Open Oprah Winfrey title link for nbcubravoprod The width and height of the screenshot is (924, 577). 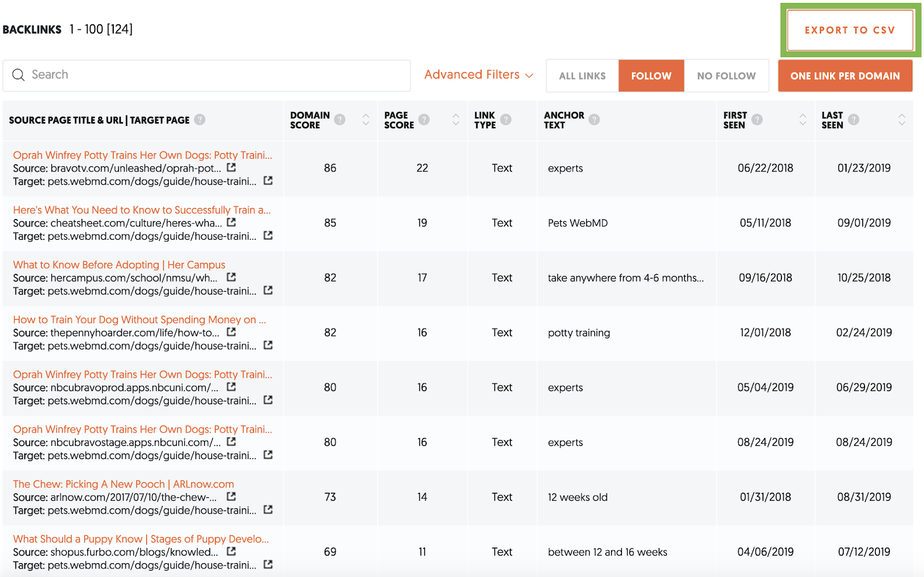coord(143,374)
